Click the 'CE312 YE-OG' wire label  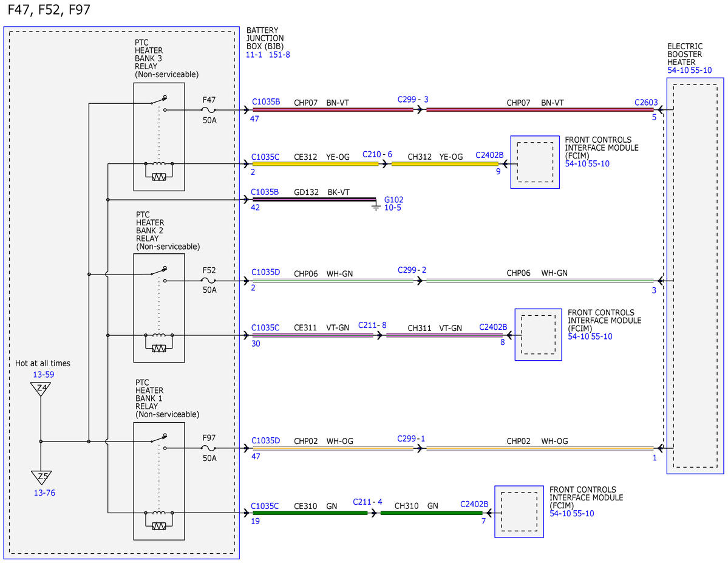coord(322,157)
